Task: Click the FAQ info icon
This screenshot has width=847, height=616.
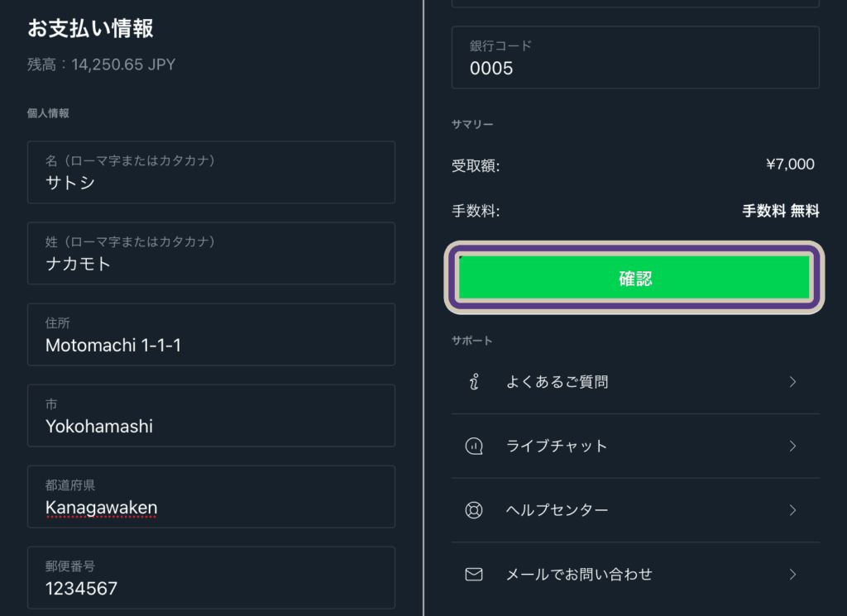Action: (474, 382)
